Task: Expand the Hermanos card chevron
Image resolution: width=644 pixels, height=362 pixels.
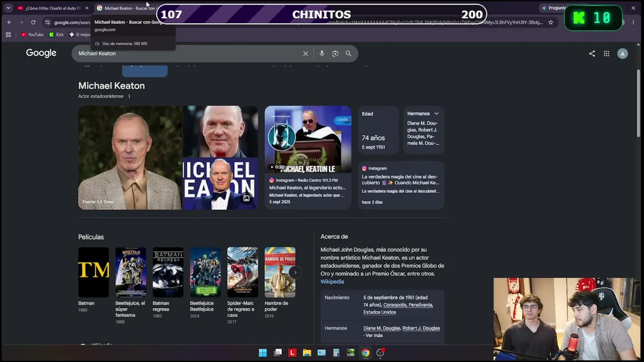Action: click(436, 114)
